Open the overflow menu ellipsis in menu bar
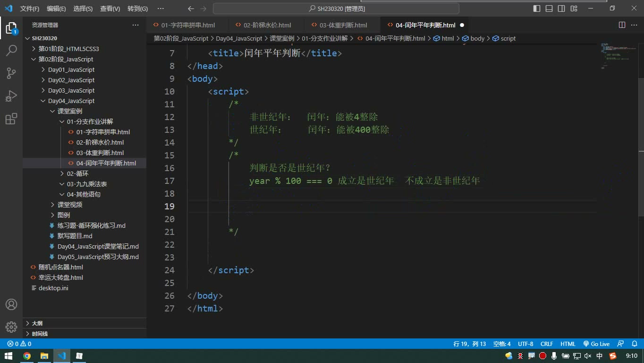644x363 pixels. click(161, 9)
